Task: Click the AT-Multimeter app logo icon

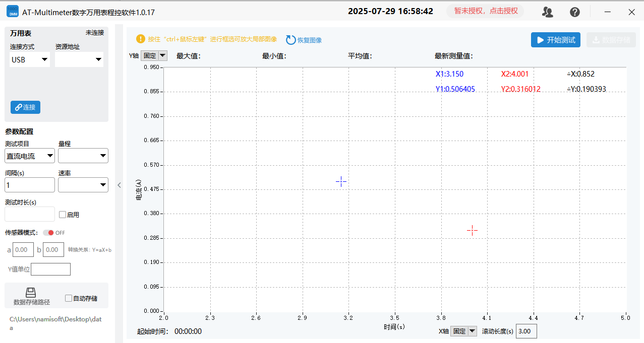Action: coord(12,12)
